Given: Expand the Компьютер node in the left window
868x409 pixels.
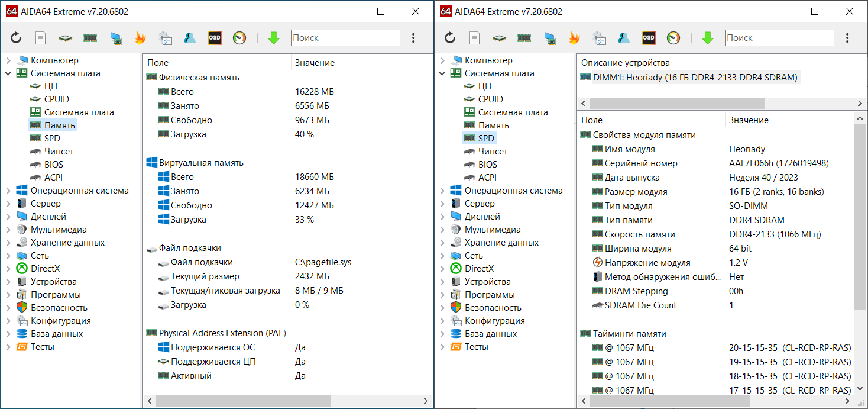Looking at the screenshot, I should click(x=8, y=60).
